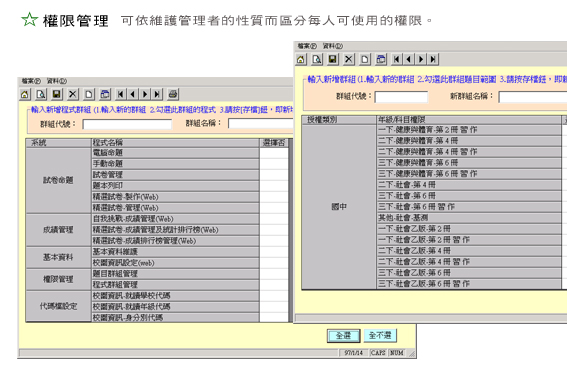Screen dimensions: 567x369
Task: Click the 成績管理 system cell
Action: (59, 230)
